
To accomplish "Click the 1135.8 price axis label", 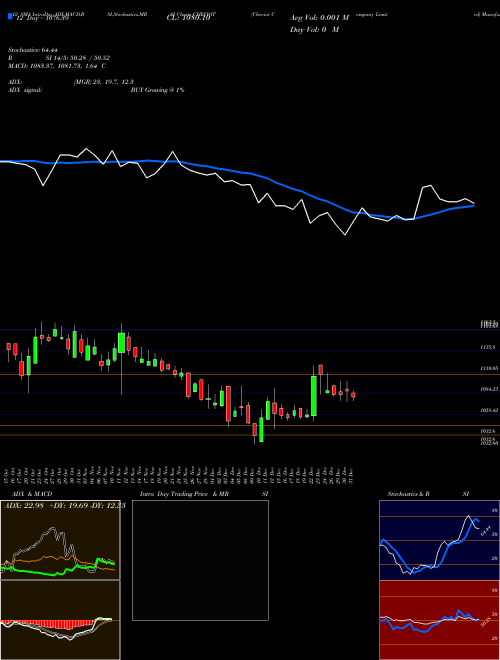I will click(x=489, y=348).
